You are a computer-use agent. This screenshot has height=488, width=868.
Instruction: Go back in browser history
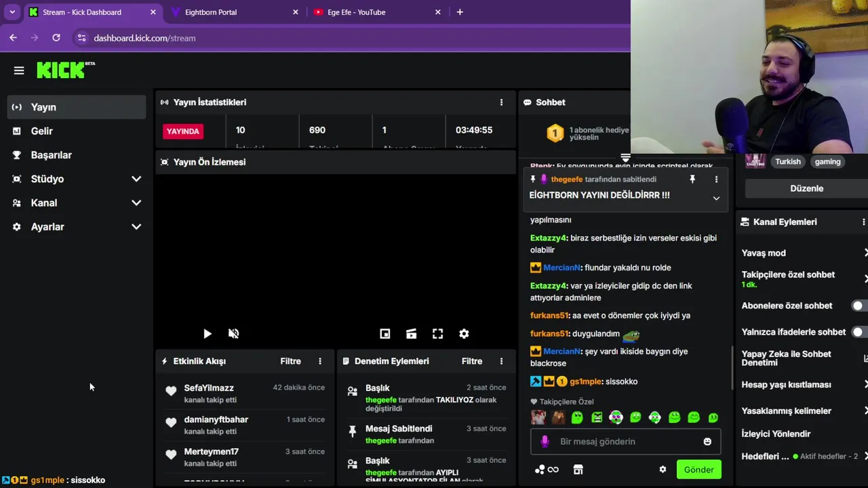click(14, 38)
